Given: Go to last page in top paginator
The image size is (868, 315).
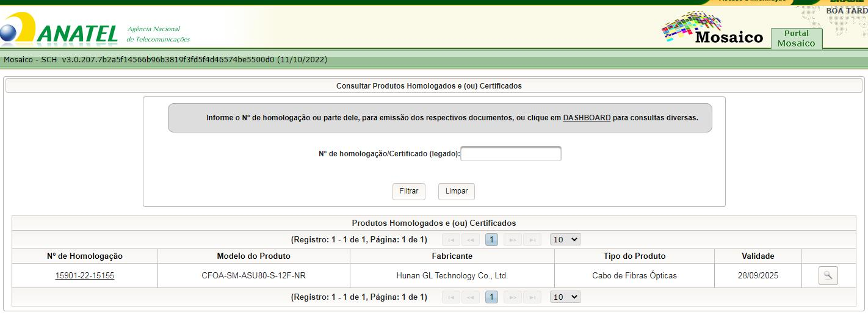Looking at the screenshot, I should coord(533,240).
